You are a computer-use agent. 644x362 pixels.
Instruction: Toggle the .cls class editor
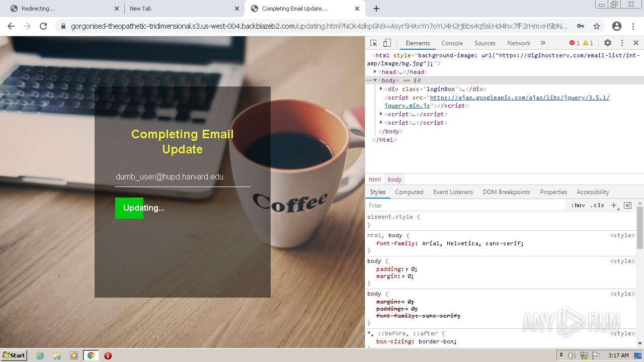pos(597,206)
